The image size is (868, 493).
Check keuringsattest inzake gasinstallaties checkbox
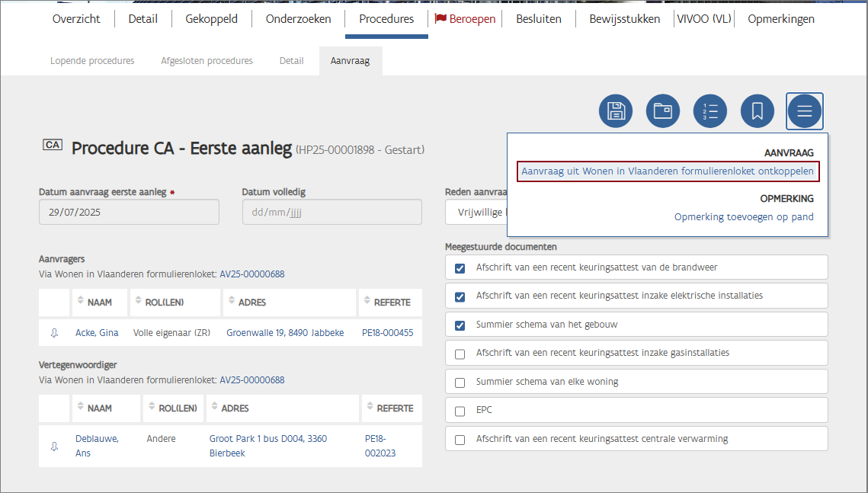460,354
